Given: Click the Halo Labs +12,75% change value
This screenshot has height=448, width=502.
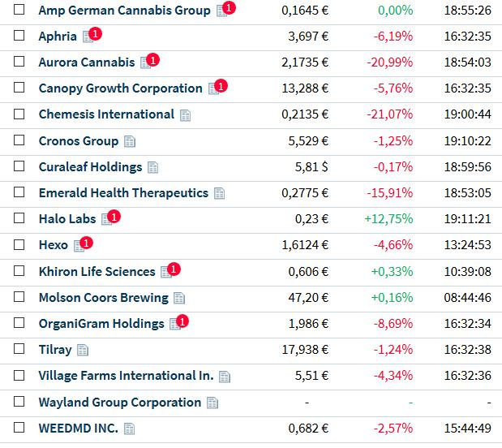Looking at the screenshot, I should tap(389, 219).
